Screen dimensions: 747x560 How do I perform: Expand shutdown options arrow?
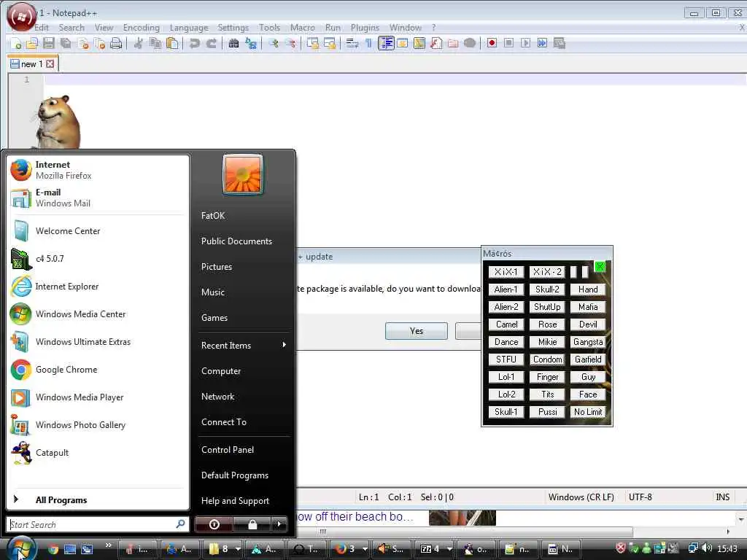tap(279, 524)
